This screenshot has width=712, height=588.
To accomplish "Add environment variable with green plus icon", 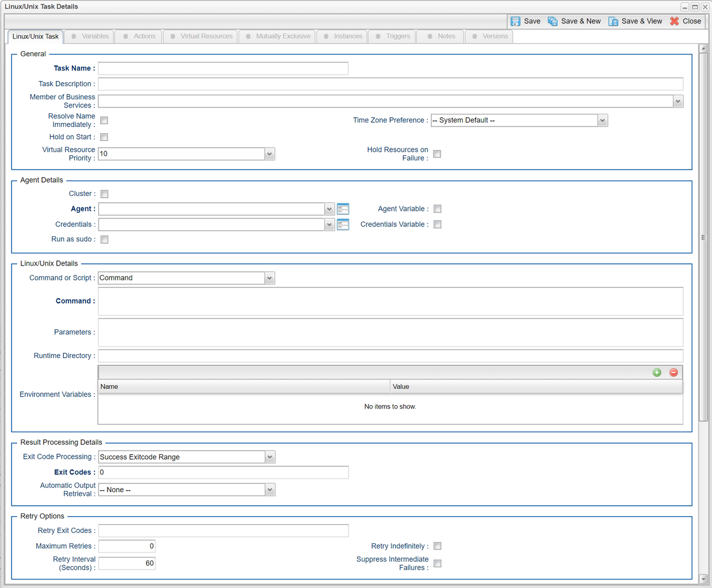I will pyautogui.click(x=657, y=372).
